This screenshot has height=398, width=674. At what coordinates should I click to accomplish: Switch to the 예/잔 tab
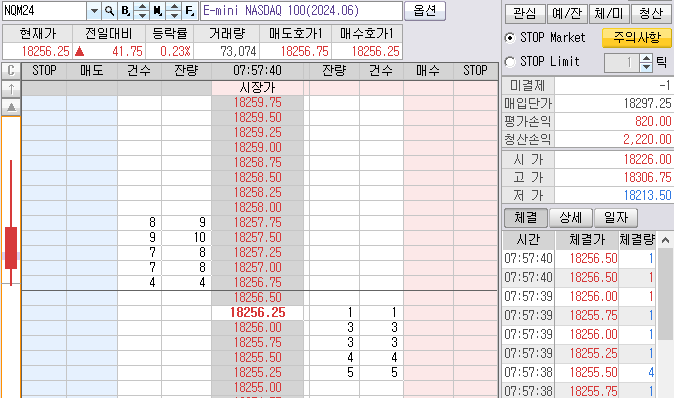[567, 14]
